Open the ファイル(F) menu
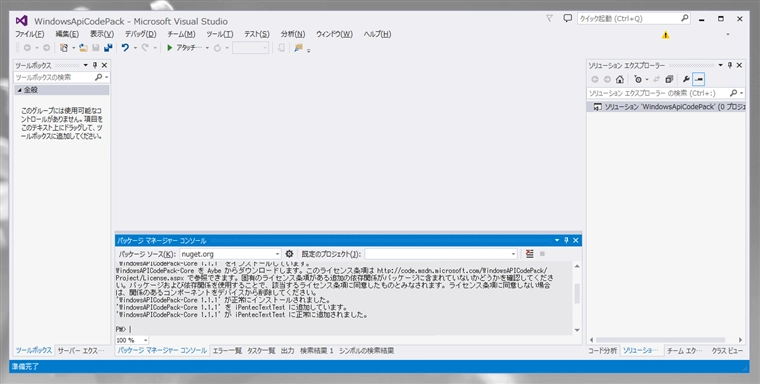This screenshot has width=760, height=384. (30, 34)
